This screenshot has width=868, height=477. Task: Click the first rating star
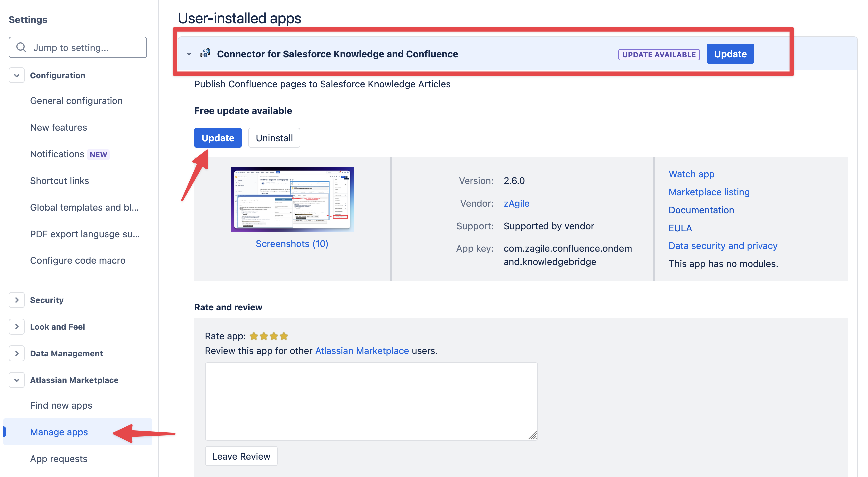click(x=254, y=336)
